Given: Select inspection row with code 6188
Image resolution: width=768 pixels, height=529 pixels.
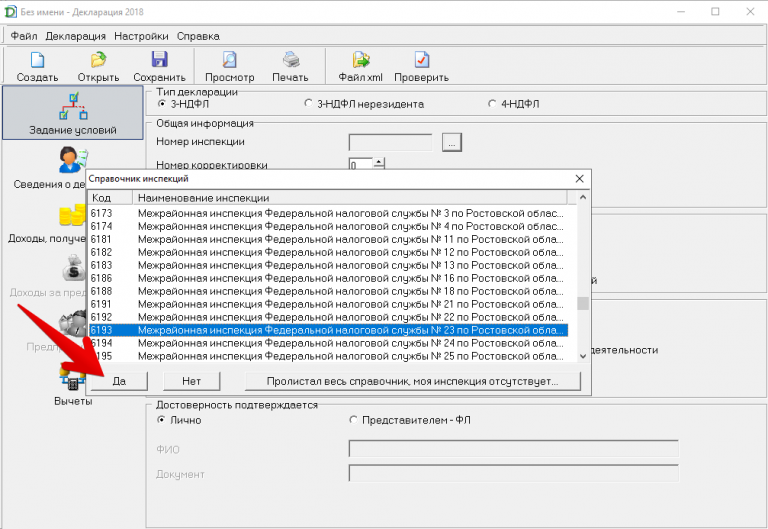Looking at the screenshot, I should [330, 291].
